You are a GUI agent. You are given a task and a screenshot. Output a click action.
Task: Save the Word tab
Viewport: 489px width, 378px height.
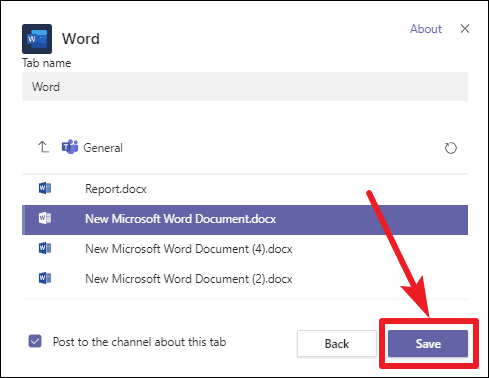click(x=428, y=344)
